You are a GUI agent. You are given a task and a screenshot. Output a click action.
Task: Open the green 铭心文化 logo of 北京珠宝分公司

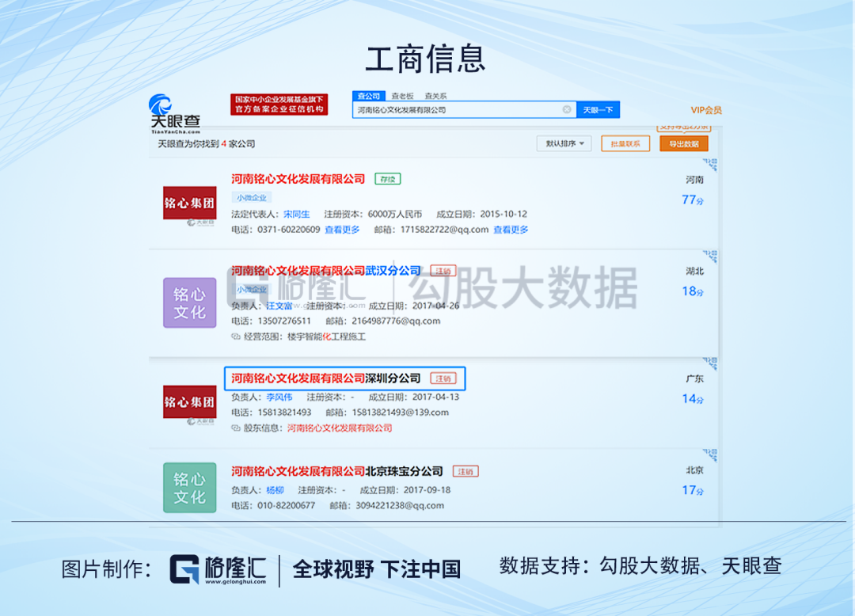point(190,488)
